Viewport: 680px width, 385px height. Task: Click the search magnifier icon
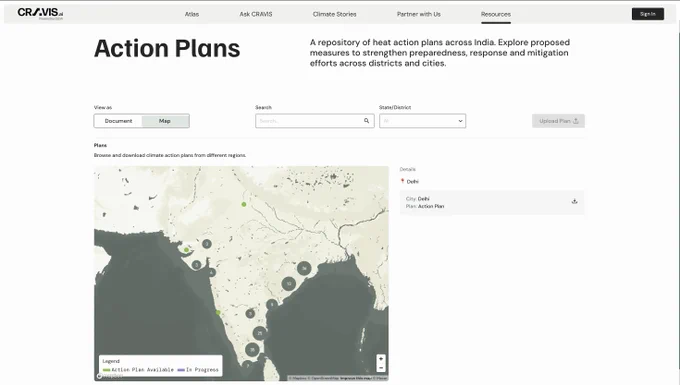[366, 121]
